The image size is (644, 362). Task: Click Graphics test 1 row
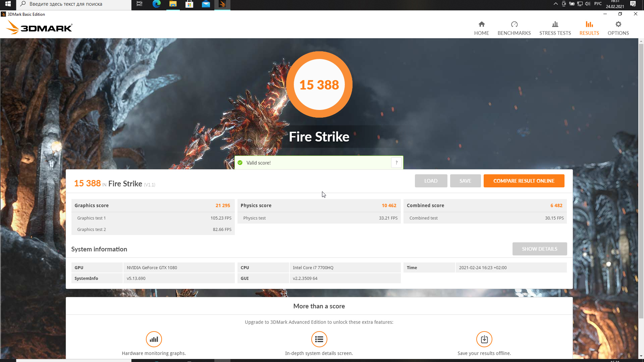pyautogui.click(x=153, y=218)
